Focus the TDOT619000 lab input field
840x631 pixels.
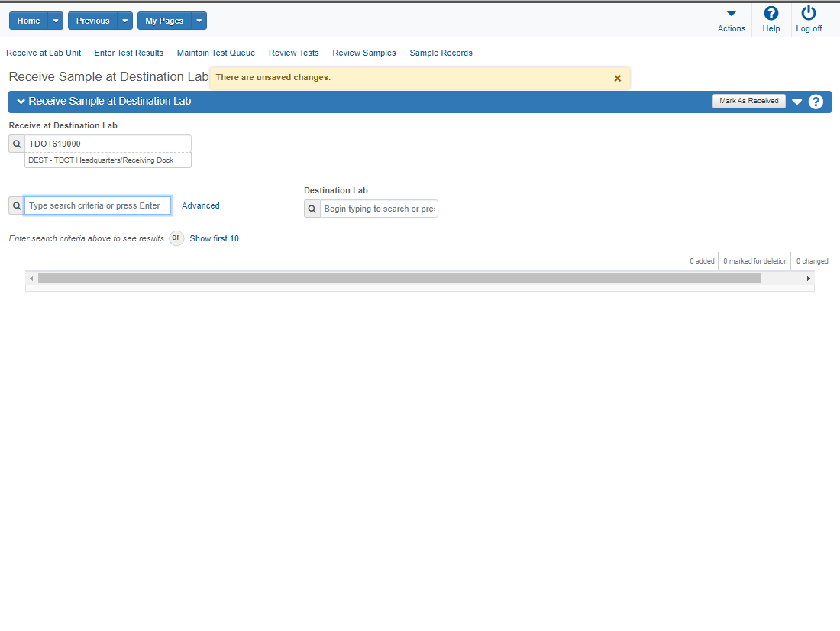(x=108, y=144)
